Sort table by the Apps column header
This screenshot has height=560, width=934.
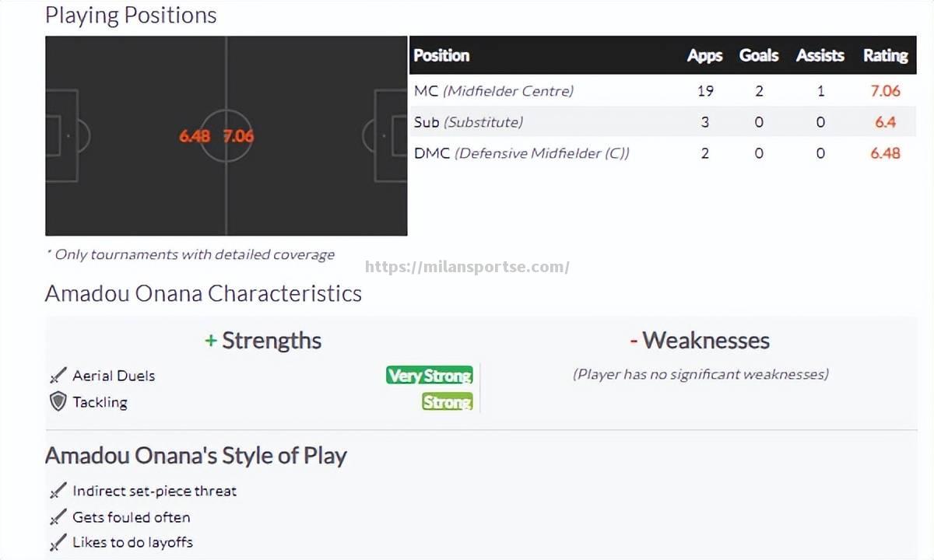(704, 55)
